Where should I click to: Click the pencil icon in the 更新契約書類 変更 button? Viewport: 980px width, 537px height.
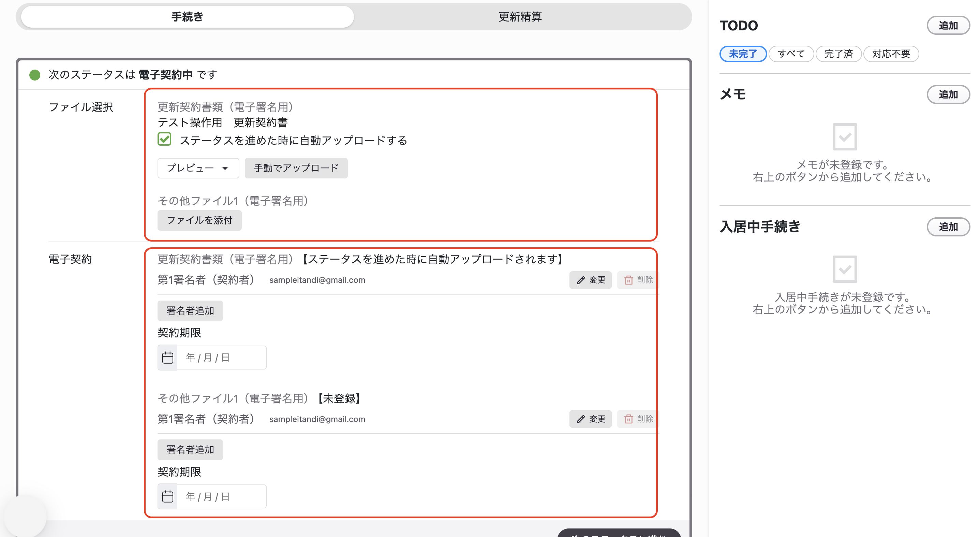pyautogui.click(x=581, y=280)
